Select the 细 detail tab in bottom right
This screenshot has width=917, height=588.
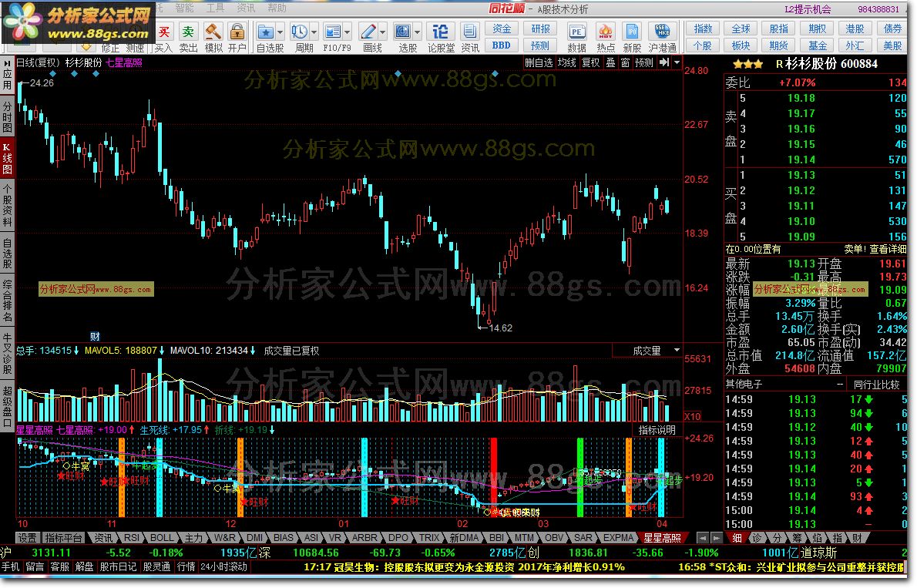(737, 538)
